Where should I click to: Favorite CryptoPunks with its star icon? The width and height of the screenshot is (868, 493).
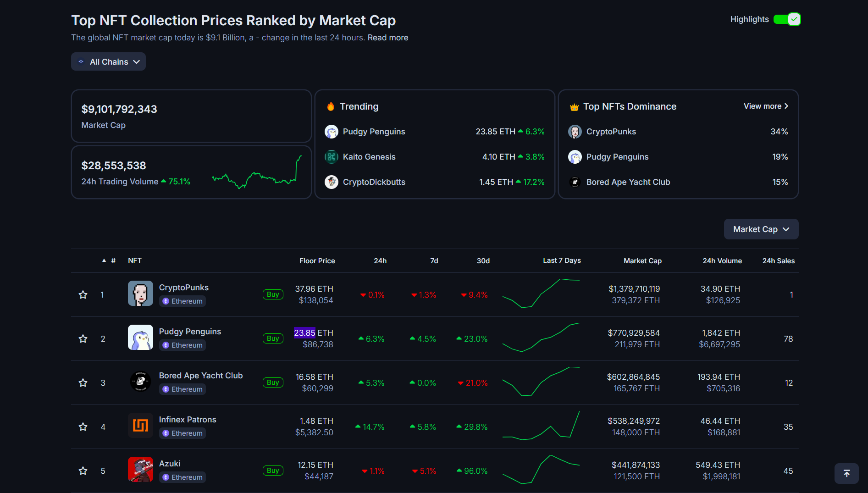[83, 295]
